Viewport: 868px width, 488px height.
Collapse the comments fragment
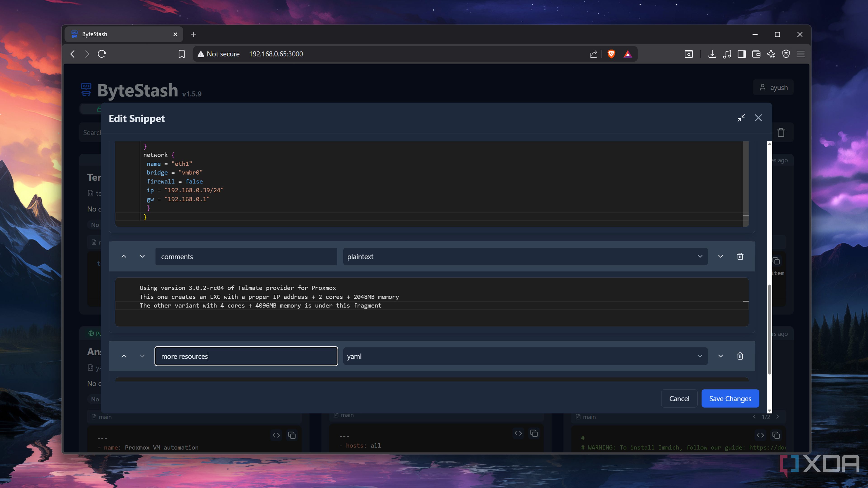coord(720,256)
